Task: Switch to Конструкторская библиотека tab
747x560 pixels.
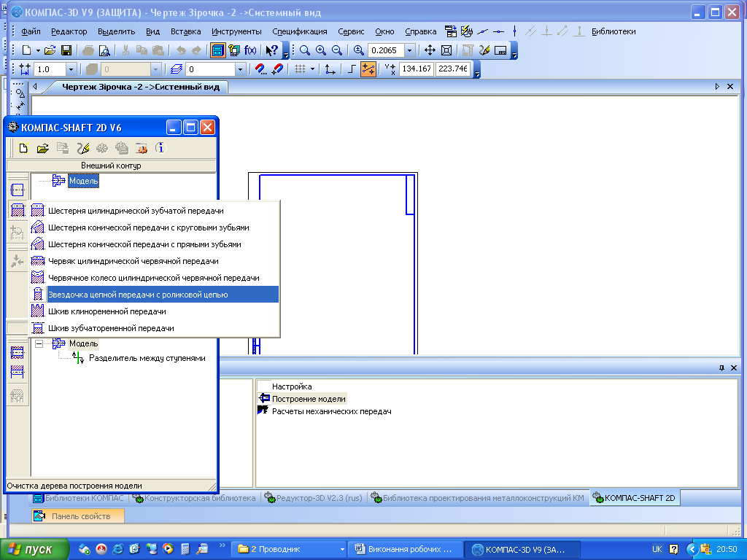Action: [x=194, y=498]
